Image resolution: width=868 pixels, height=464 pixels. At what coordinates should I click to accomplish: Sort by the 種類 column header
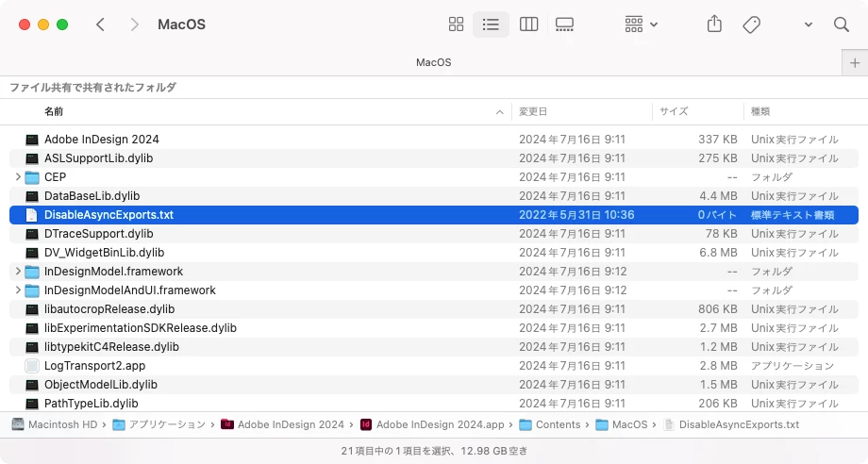point(760,111)
